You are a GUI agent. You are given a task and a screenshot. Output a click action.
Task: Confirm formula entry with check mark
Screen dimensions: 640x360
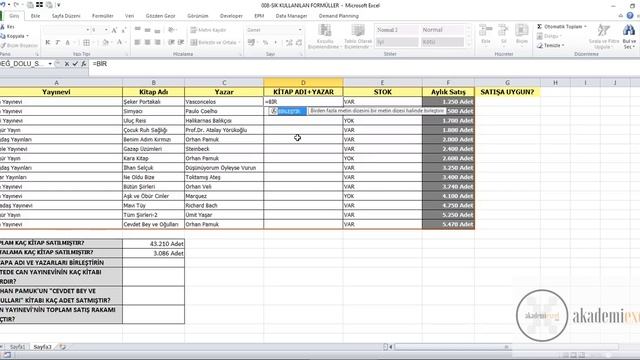click(75, 64)
